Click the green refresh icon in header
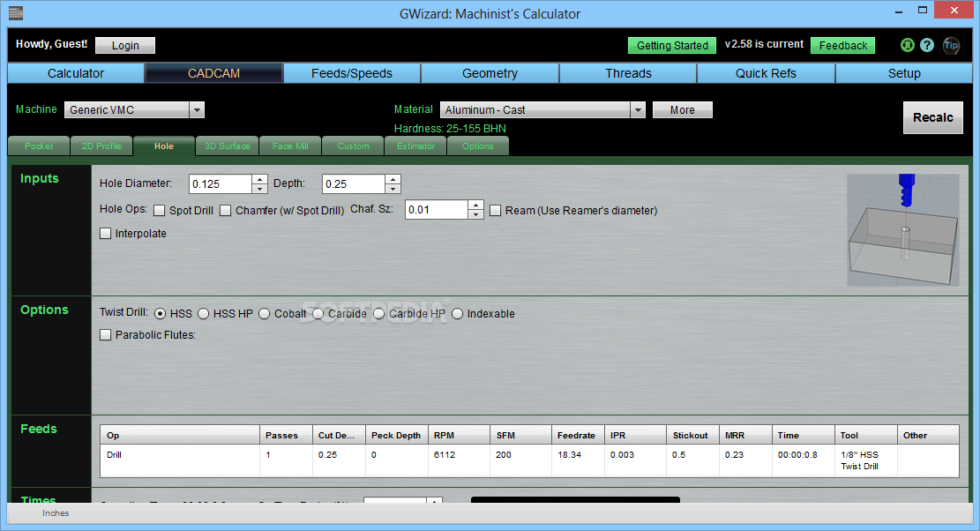This screenshot has width=980, height=531. [907, 45]
